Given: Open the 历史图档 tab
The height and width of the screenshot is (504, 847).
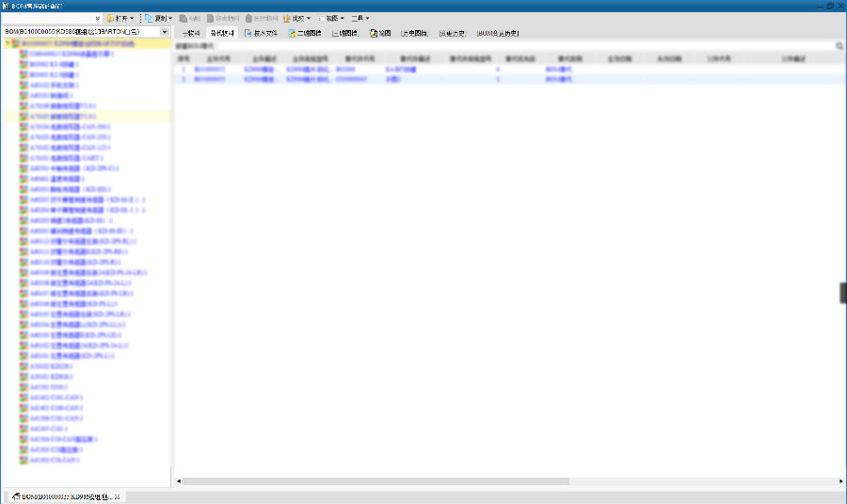Looking at the screenshot, I should [x=415, y=34].
